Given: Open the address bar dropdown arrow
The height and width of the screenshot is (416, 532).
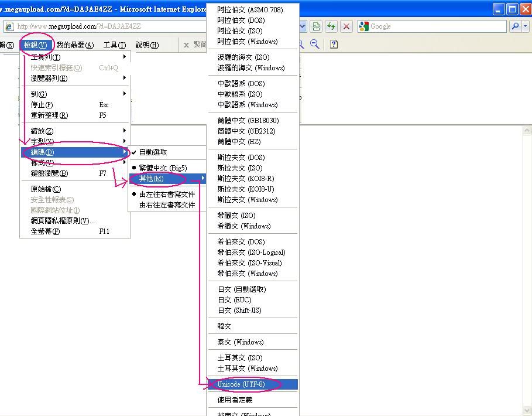Looking at the screenshot, I should pos(303,26).
